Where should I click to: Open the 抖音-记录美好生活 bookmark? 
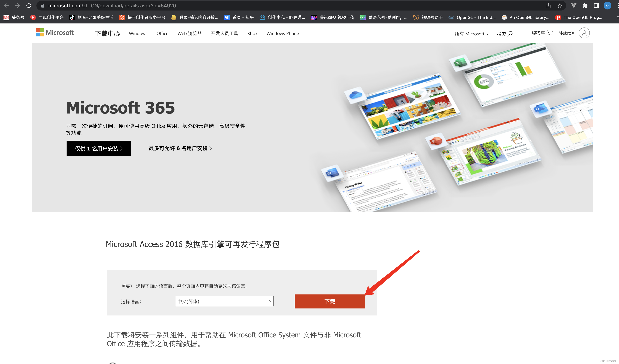click(x=91, y=18)
